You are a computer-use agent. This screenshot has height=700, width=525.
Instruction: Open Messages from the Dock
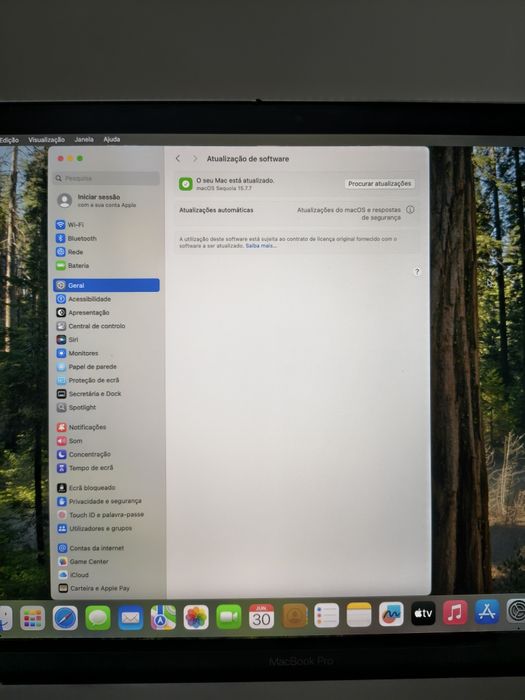[x=98, y=618]
